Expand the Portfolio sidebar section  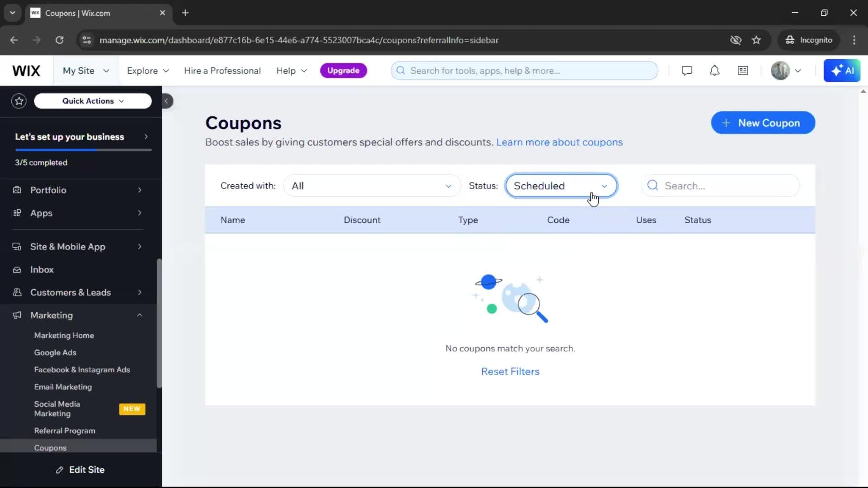pyautogui.click(x=78, y=190)
